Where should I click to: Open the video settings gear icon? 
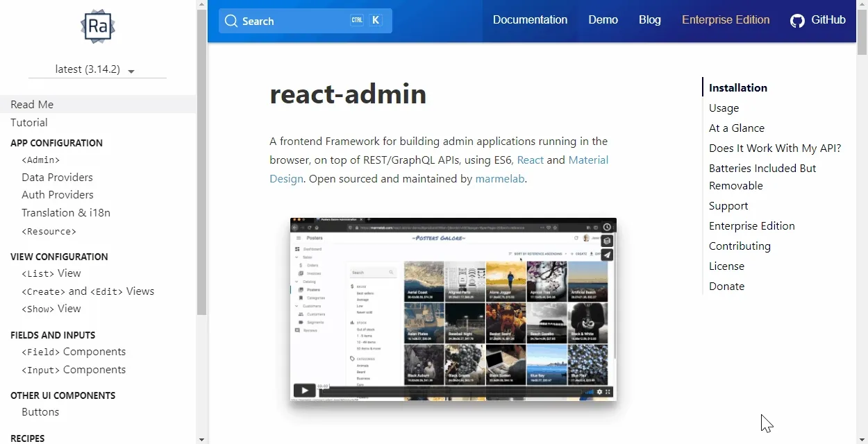tap(599, 392)
